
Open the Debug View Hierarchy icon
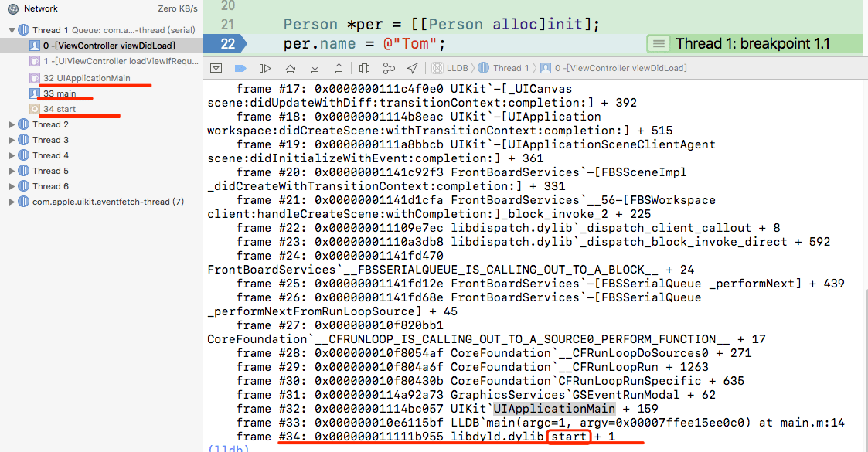tap(364, 68)
